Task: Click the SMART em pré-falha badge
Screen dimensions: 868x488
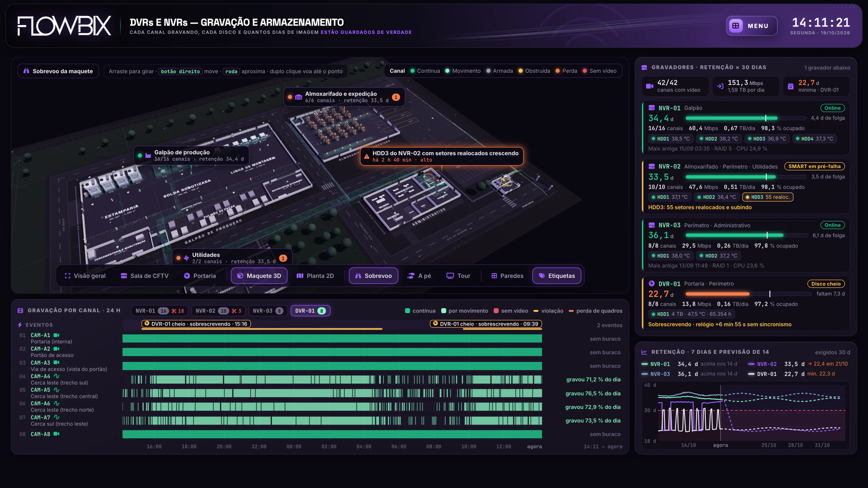Action: (x=814, y=166)
